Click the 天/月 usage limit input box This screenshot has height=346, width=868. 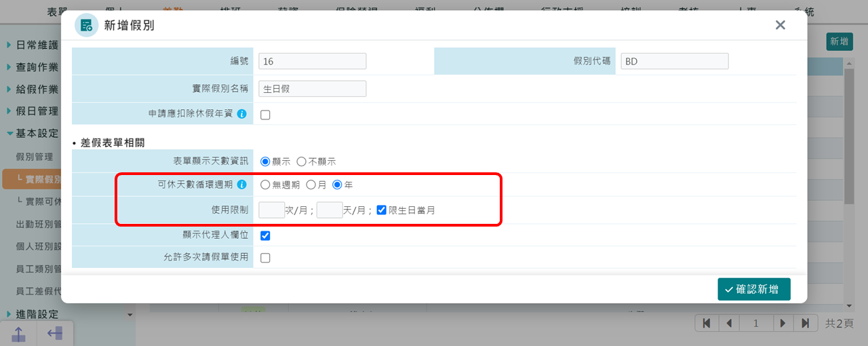tap(330, 210)
